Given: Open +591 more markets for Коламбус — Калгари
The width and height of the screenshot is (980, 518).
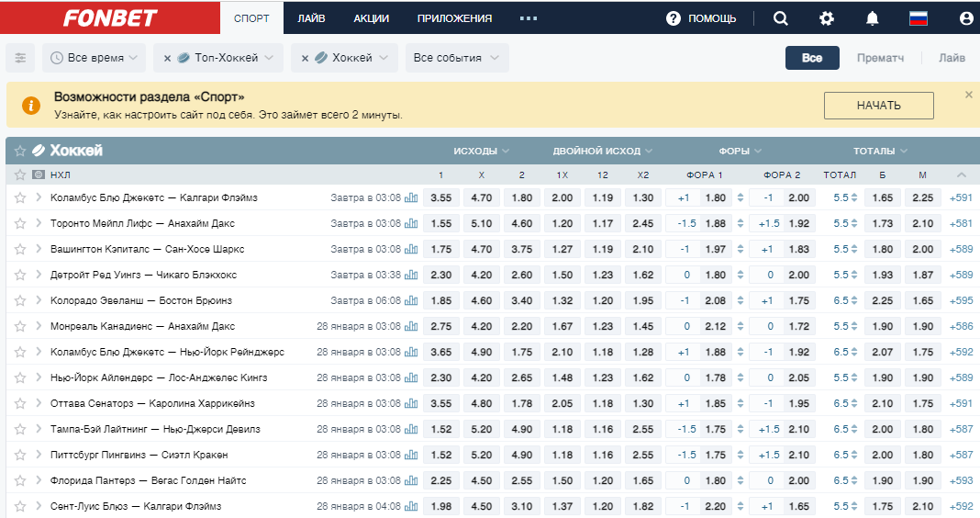Looking at the screenshot, I should [962, 197].
